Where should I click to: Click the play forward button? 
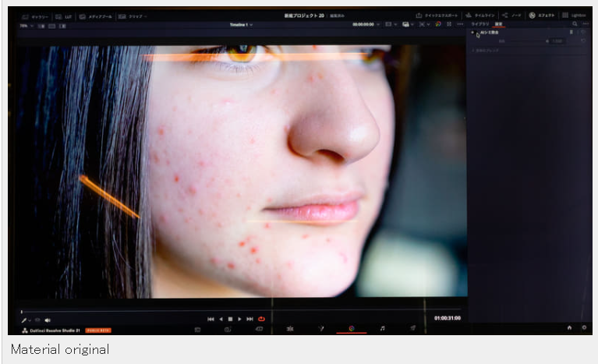(239, 319)
